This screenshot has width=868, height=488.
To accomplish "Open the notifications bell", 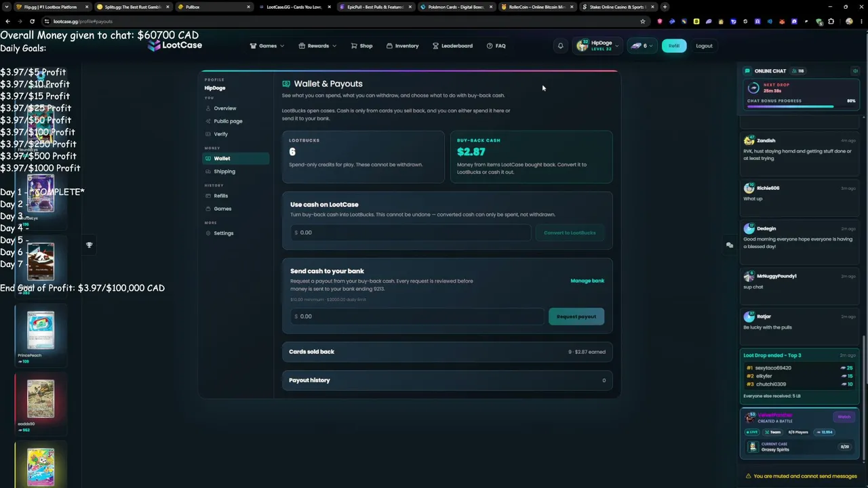I will point(561,46).
